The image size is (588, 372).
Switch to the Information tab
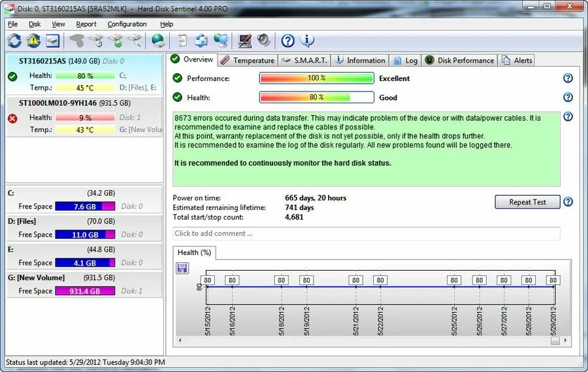pos(359,60)
